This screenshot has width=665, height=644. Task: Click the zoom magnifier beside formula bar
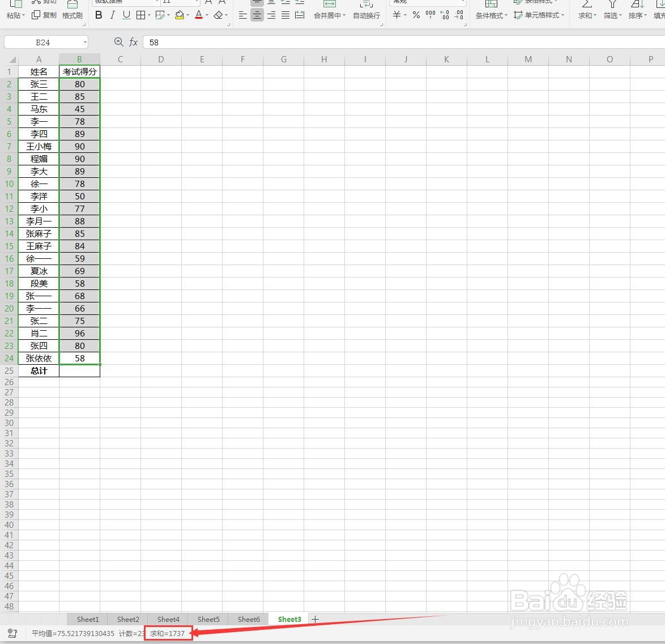pyautogui.click(x=119, y=42)
